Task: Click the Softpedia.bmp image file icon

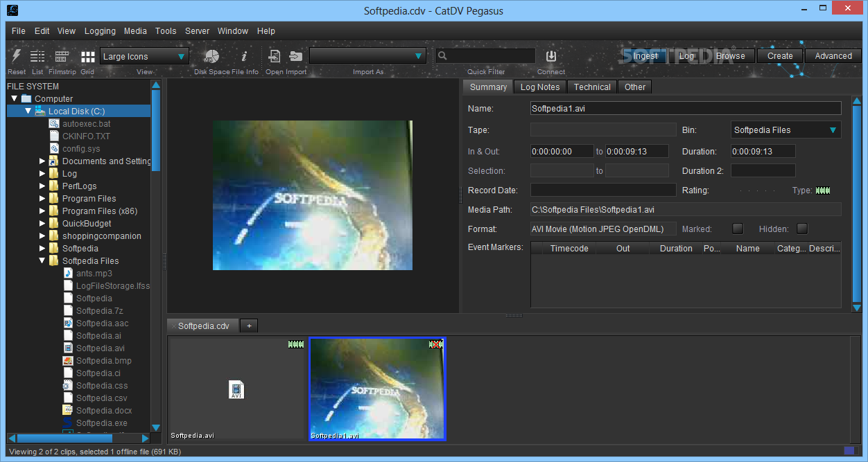Action: click(x=68, y=360)
